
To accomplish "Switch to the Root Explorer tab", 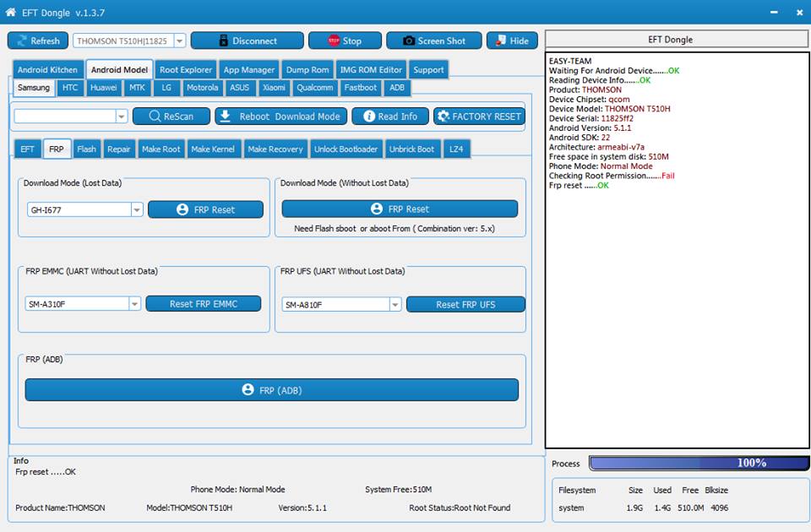I will [186, 70].
